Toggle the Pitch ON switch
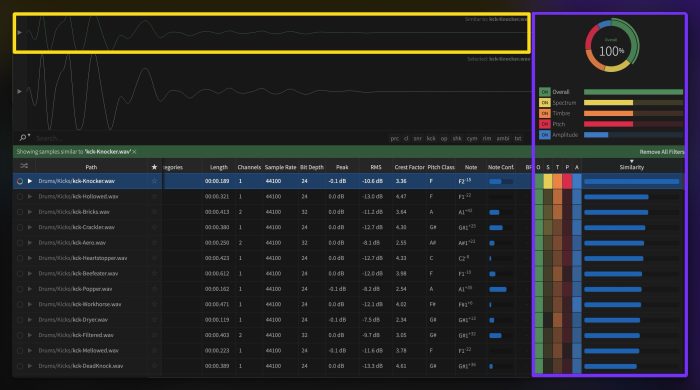 click(x=544, y=124)
